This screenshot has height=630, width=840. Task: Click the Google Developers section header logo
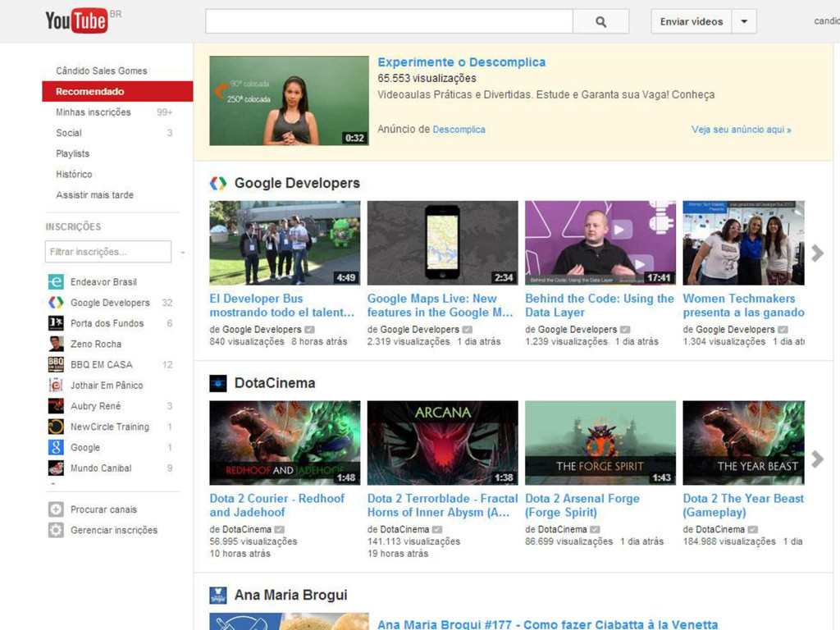(x=218, y=183)
